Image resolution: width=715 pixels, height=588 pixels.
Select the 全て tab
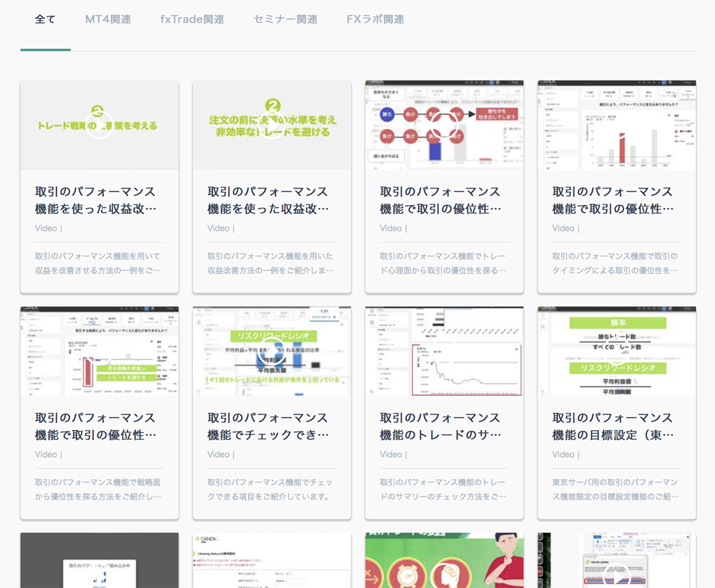tap(45, 19)
